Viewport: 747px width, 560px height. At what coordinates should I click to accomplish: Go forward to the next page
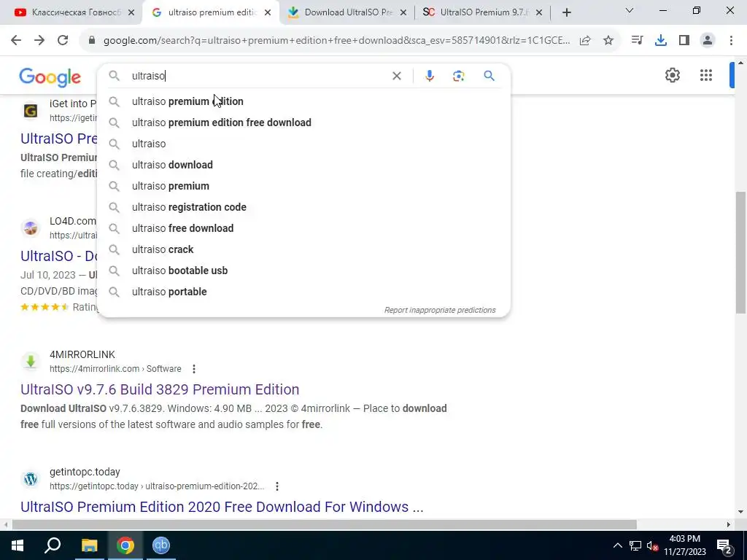tap(39, 41)
